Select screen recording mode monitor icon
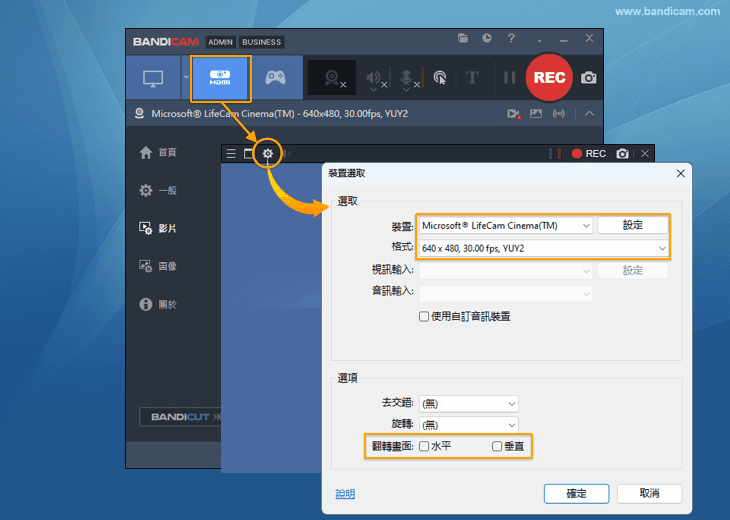The image size is (730, 520). tap(153, 78)
